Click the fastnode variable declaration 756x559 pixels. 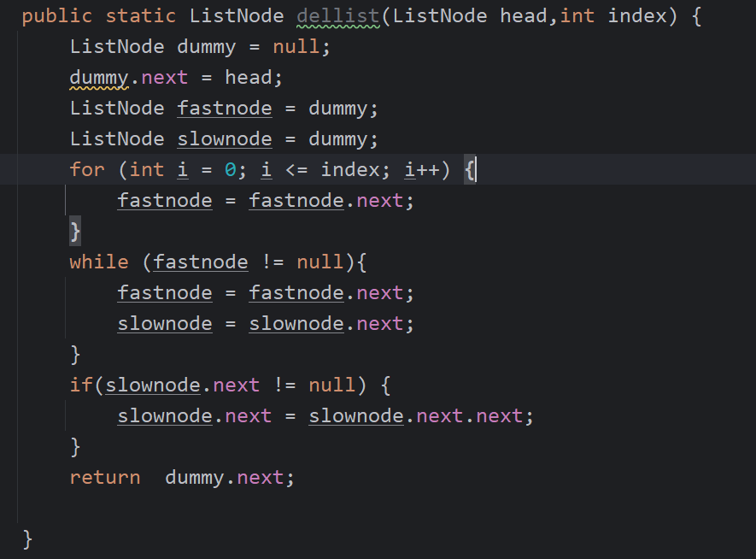click(x=225, y=109)
